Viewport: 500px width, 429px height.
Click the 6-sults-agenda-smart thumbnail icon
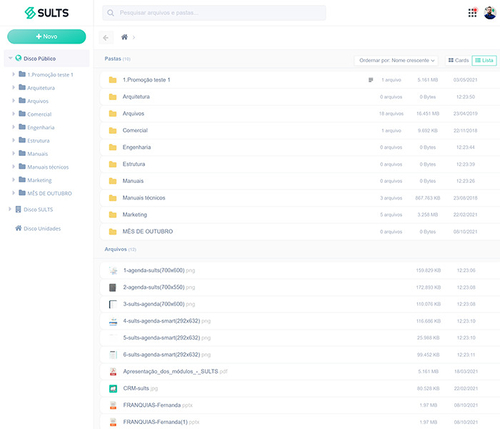point(113,355)
